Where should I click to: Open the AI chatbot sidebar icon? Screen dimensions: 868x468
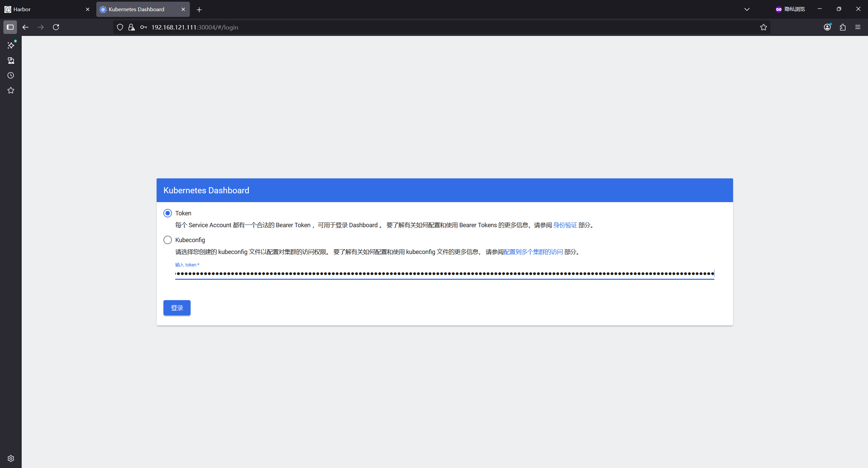point(11,45)
